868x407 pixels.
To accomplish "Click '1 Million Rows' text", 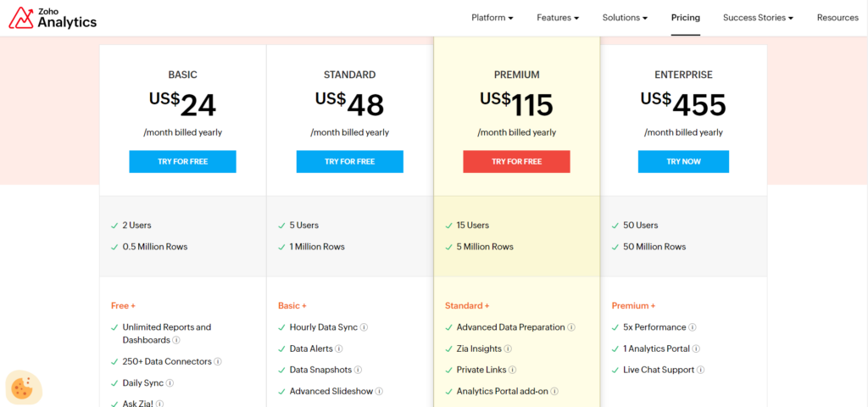I will tap(317, 247).
